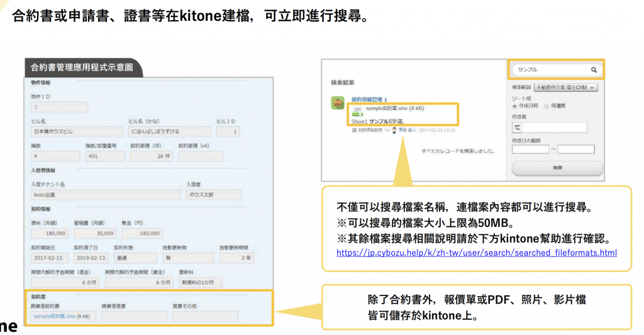Click the 入居者 field ボウズ太郎
This screenshot has height=335, width=644.
[x=213, y=195]
